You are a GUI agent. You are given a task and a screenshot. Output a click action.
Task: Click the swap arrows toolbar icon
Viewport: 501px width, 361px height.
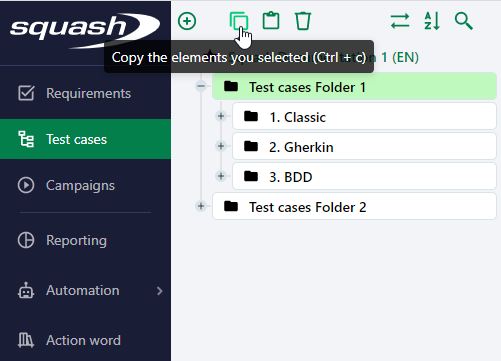tap(400, 21)
